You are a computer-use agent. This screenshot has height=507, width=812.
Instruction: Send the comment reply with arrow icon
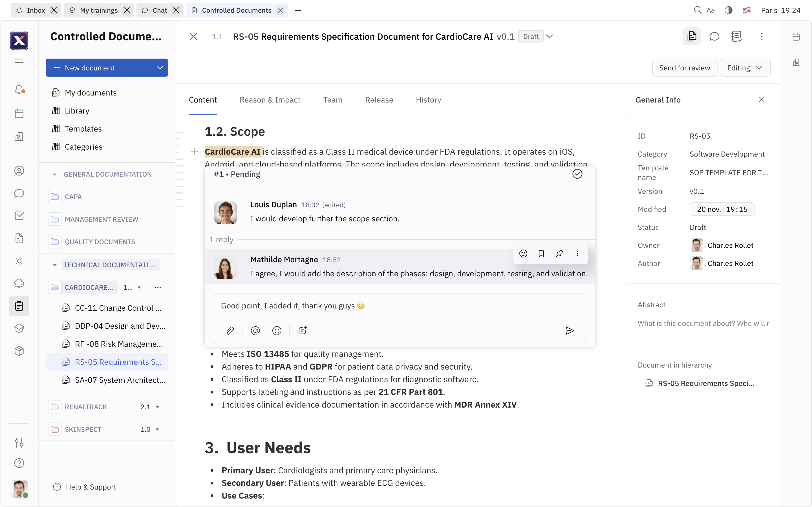(x=570, y=331)
